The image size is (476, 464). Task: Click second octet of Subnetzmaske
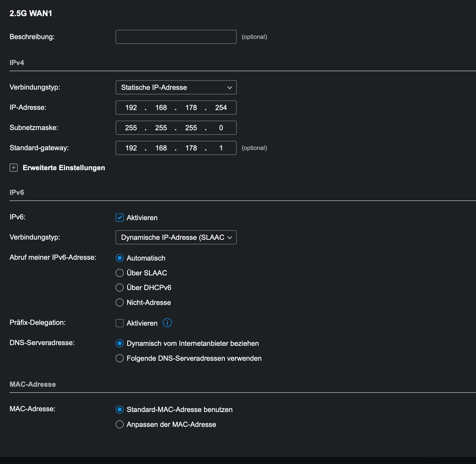161,128
